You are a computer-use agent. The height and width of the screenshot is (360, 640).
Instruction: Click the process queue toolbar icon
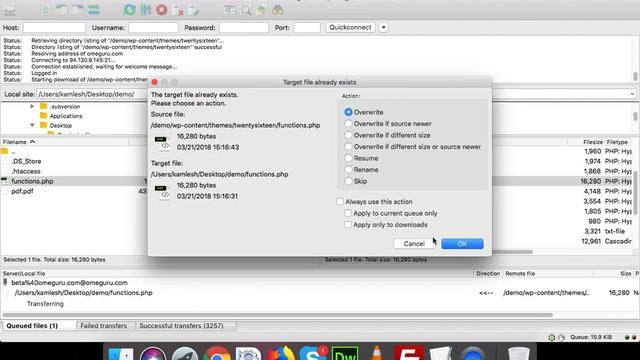point(146,9)
